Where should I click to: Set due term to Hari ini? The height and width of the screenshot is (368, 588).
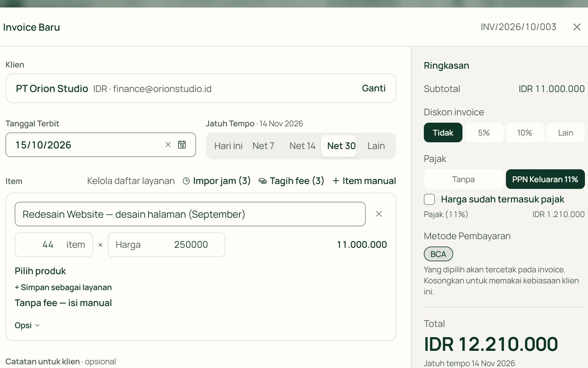(x=228, y=146)
